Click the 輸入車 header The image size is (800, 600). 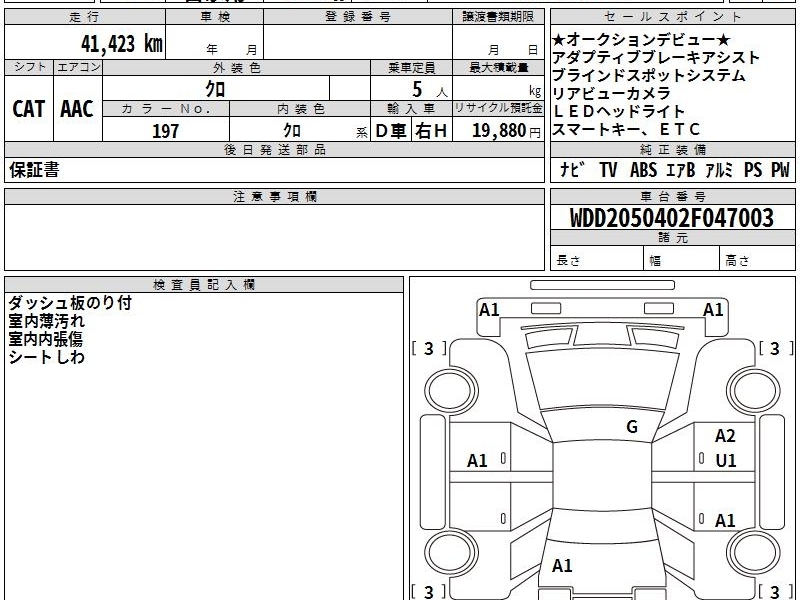click(411, 109)
